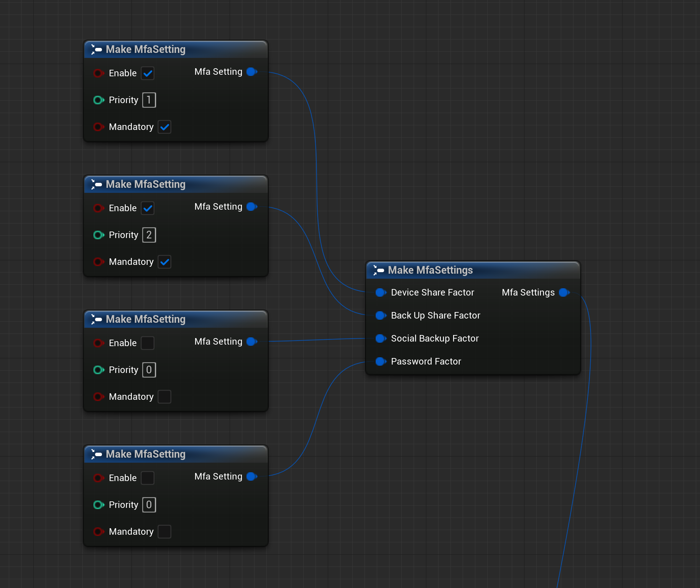This screenshot has height=588, width=700.
Task: Click the Mfa Setting output pin on the top node
Action: click(x=252, y=72)
